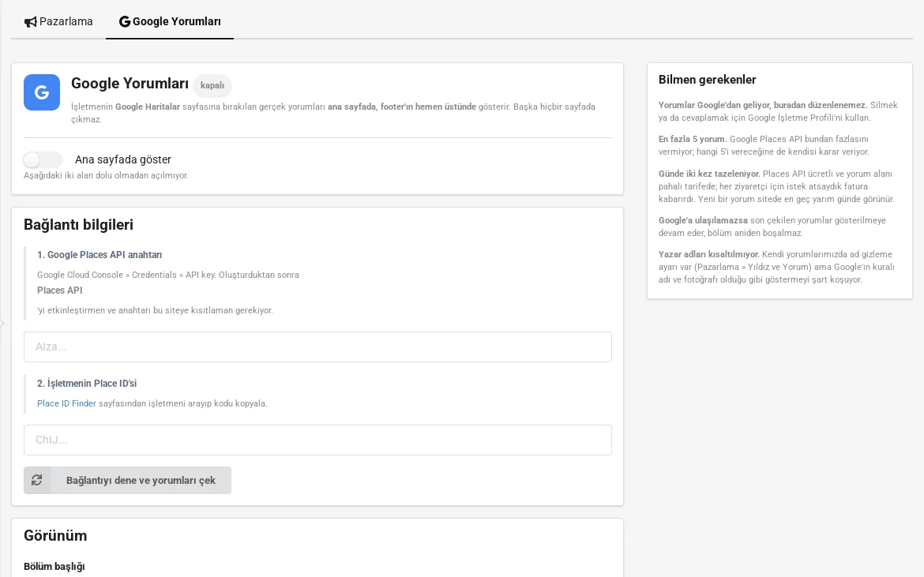Click the 'Google Yorumları' card title

pos(130,84)
